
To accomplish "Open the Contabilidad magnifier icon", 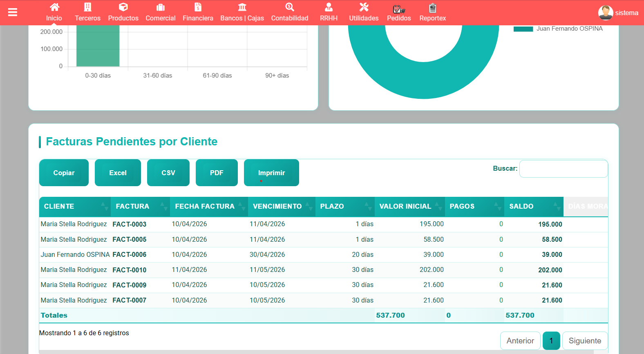I will (x=289, y=7).
